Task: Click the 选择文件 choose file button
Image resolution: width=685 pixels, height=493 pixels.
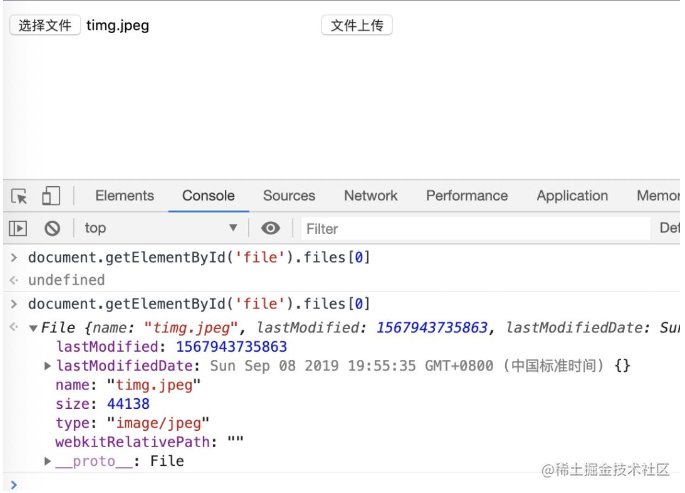Action: coord(45,25)
